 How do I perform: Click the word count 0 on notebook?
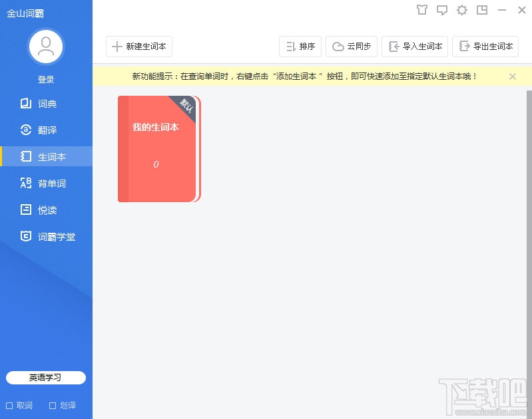156,164
